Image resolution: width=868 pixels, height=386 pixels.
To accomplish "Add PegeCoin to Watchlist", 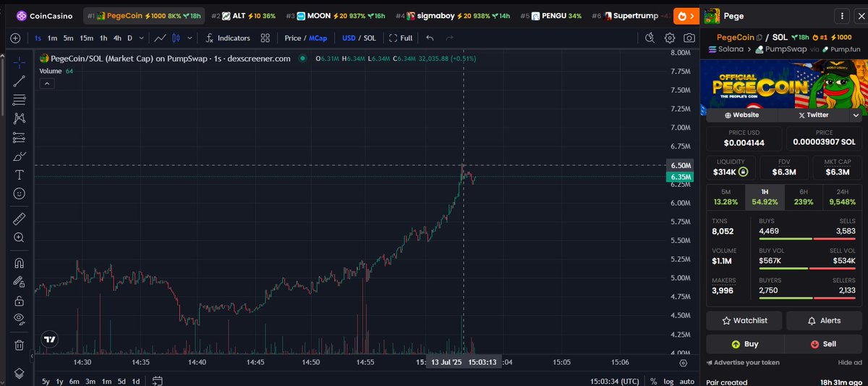I will (x=745, y=320).
